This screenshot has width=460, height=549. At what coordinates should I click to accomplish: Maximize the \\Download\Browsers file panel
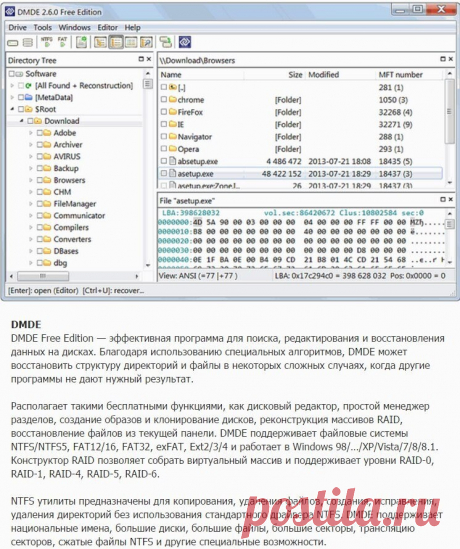(443, 59)
